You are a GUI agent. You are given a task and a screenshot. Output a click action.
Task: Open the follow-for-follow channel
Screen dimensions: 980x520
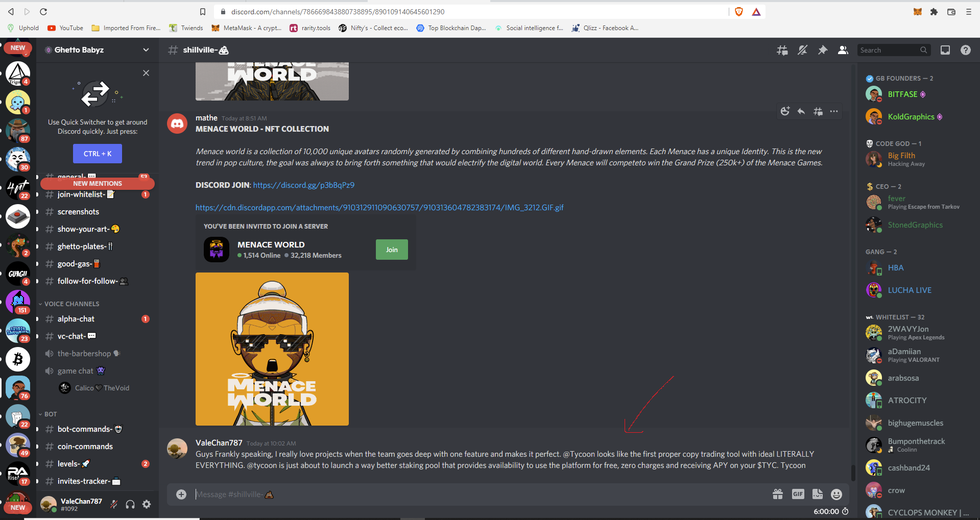(x=97, y=281)
